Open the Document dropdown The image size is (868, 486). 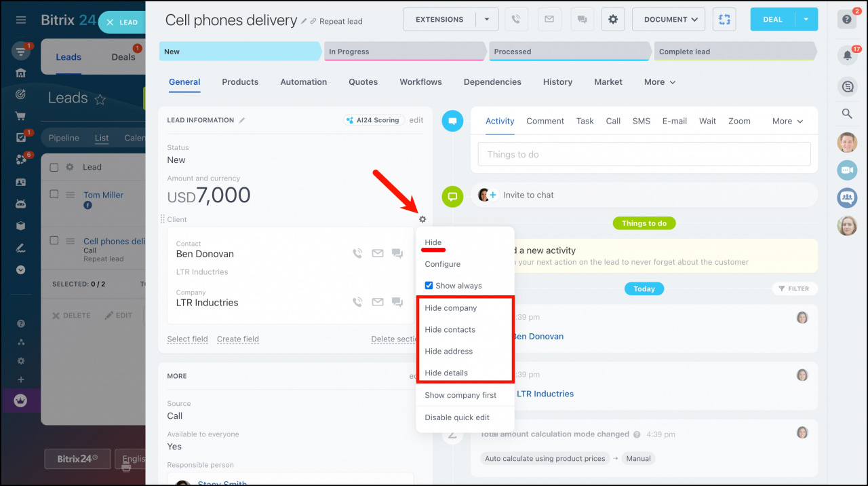(x=669, y=20)
